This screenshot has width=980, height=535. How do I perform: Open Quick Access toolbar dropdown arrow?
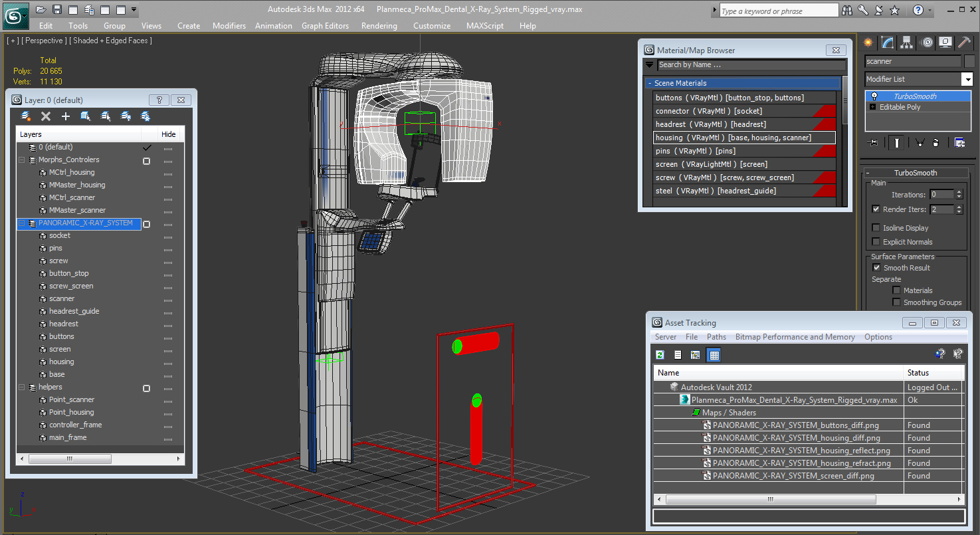pyautogui.click(x=134, y=10)
